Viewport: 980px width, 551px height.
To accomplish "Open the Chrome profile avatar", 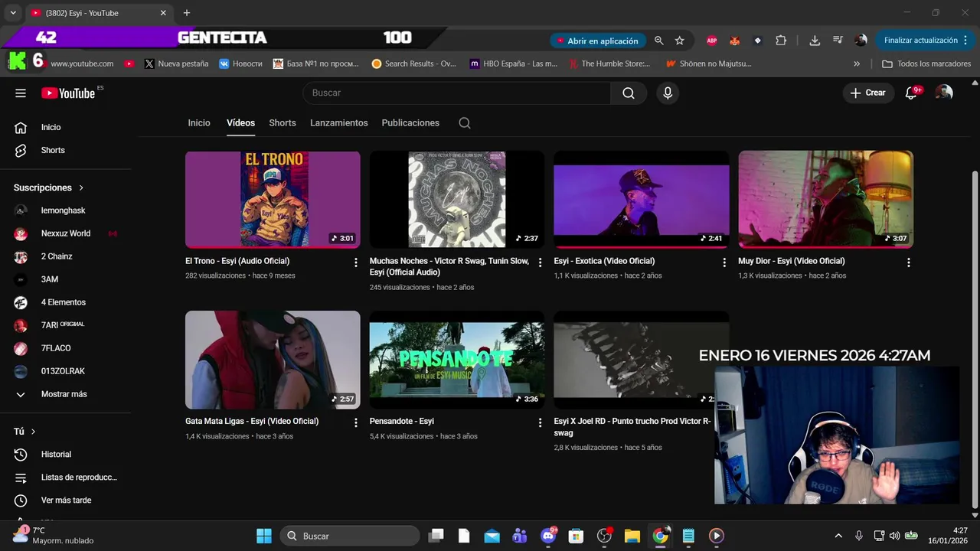I will point(861,41).
